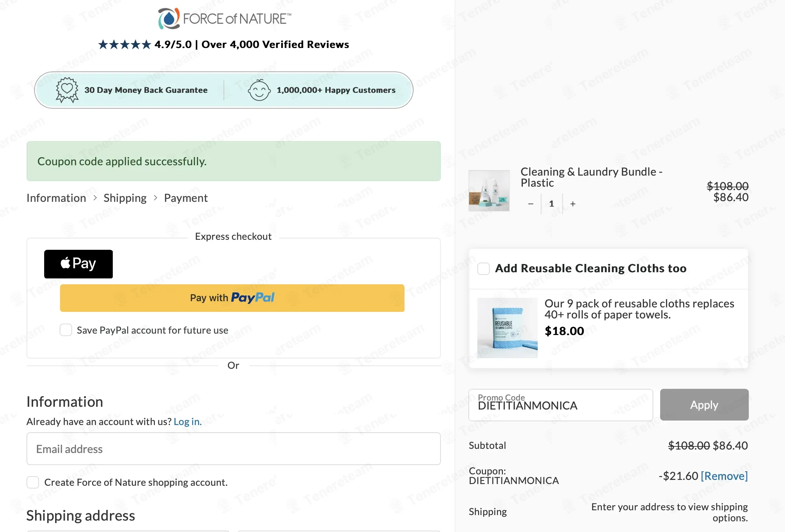Screen dimensions: 785x532
Task: Tick Create Force of Nature shopping account
Action: (33, 482)
